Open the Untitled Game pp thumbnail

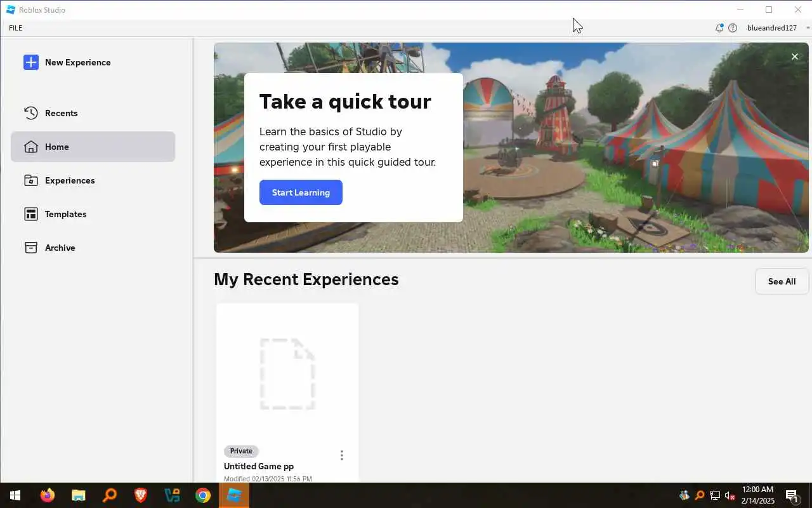click(x=287, y=375)
